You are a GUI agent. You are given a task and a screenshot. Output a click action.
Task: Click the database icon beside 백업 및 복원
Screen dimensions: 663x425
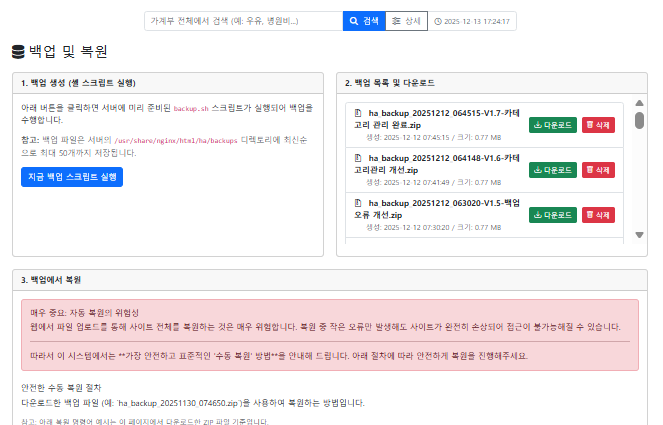click(x=18, y=52)
